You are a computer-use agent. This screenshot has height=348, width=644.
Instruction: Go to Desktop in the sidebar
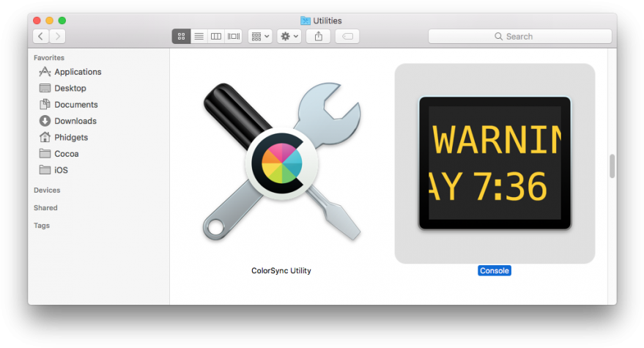(x=70, y=88)
